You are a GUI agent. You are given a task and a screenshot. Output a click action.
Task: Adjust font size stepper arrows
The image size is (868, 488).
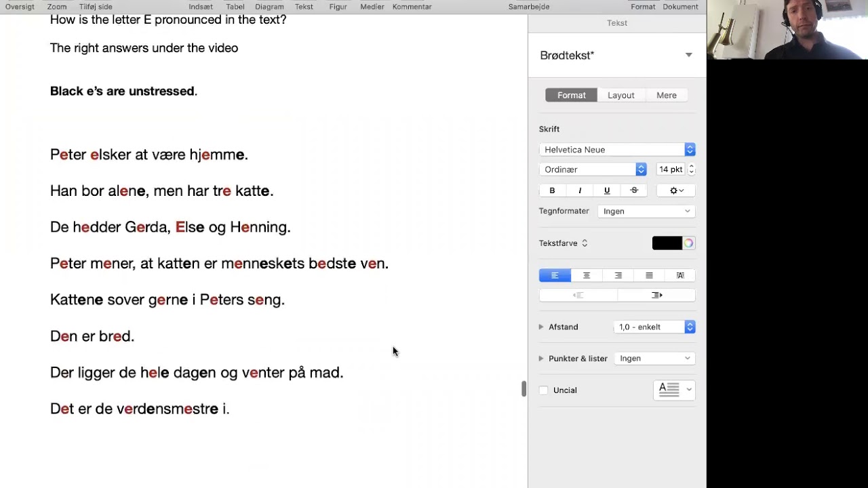click(x=691, y=169)
